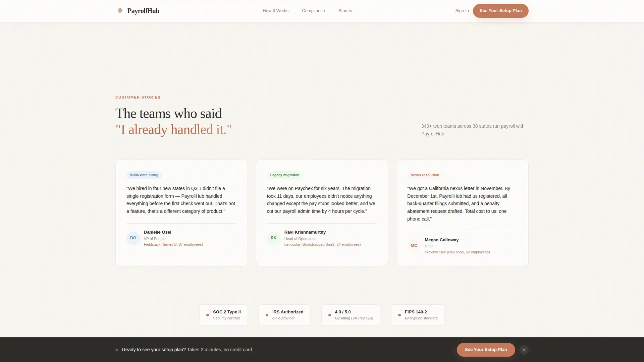This screenshot has height=362, width=644.
Task: Click the bottom banner See Your Setup Plan button
Action: tap(486, 350)
